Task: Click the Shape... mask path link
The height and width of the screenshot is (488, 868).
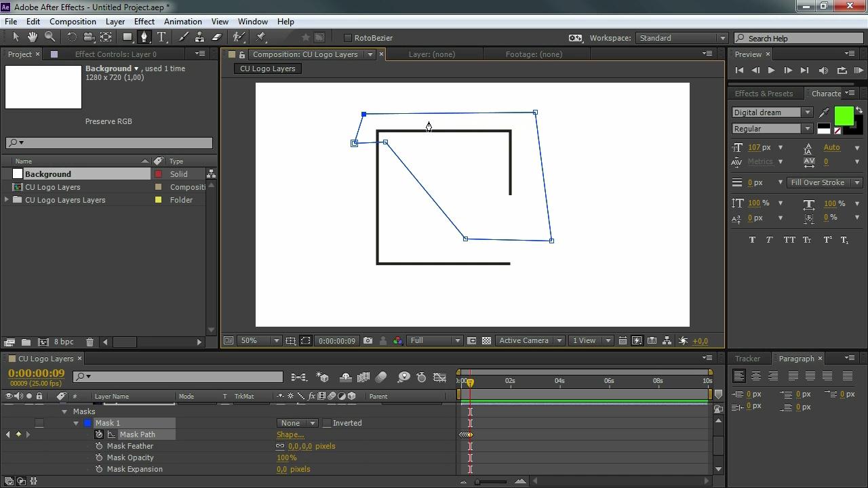Action: click(290, 434)
